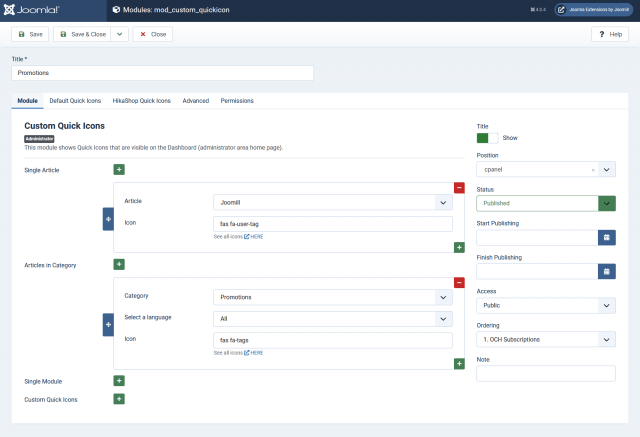Click the green plus beside Single Article
This screenshot has width=640, height=437.
point(119,171)
